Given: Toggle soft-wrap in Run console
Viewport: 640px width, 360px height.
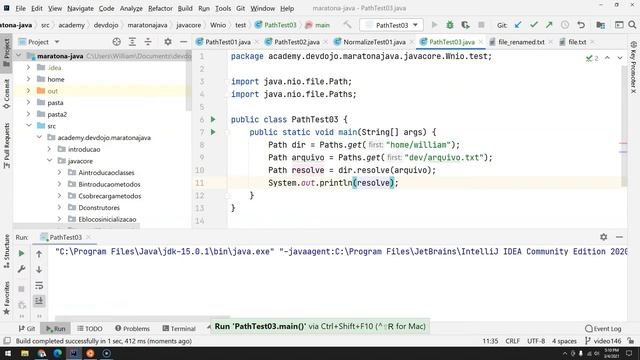Looking at the screenshot, I should pyautogui.click(x=39, y=285).
